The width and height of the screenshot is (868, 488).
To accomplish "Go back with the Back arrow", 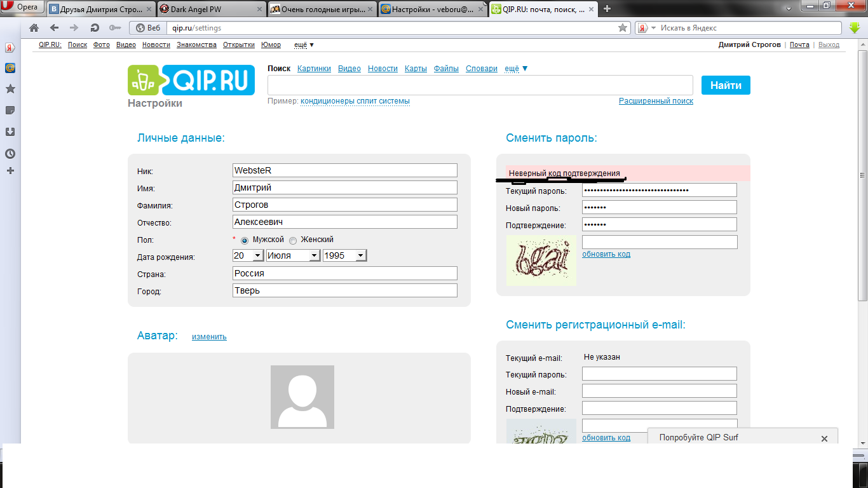I will [55, 28].
